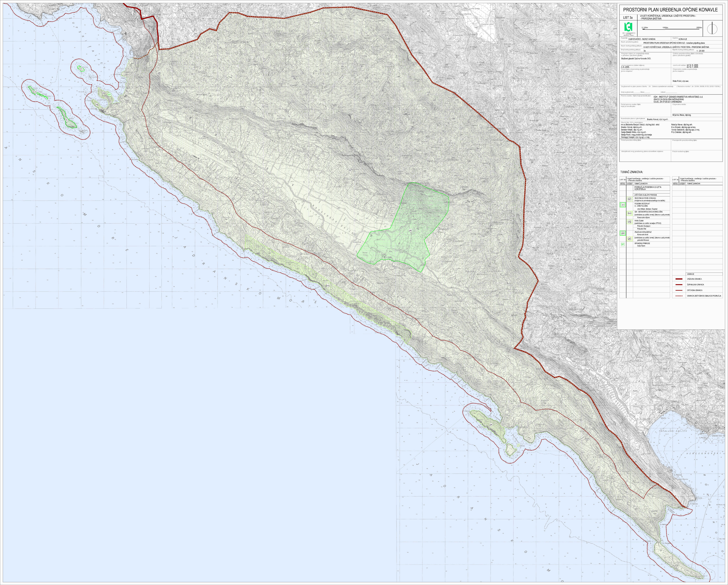728x585 pixels.
Task: Click 'Poluotok Sustjepan' legend entry
Action: click(x=644, y=226)
